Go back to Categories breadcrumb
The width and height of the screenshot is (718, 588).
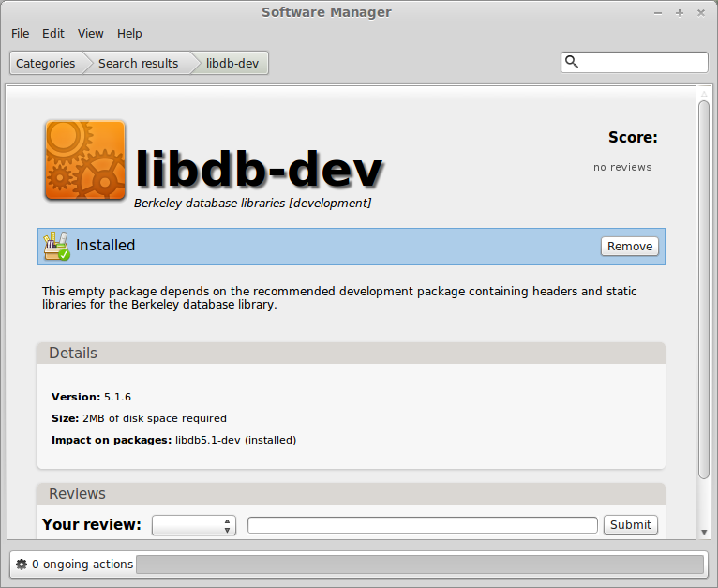tap(45, 63)
